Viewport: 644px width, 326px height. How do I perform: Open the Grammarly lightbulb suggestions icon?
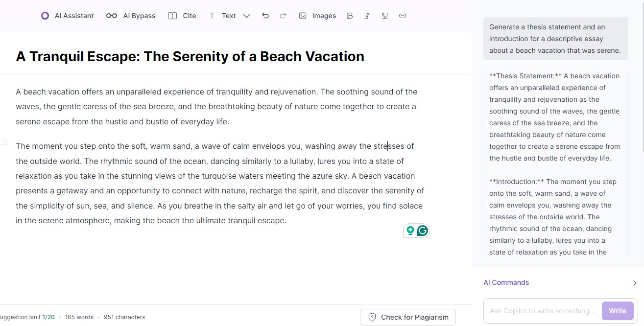pos(410,231)
